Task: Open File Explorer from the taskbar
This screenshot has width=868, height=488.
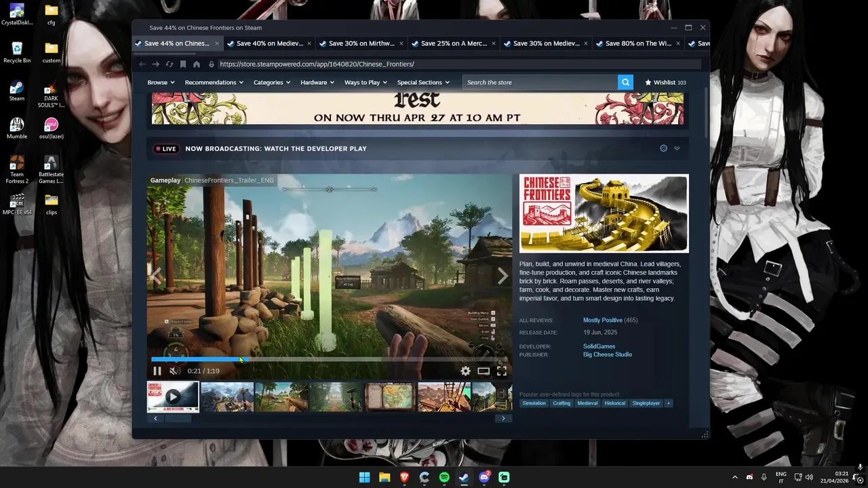Action: (x=384, y=477)
